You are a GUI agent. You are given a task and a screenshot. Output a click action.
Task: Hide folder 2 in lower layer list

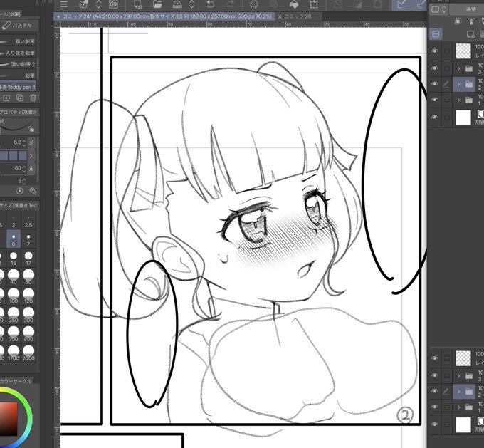coord(435,391)
